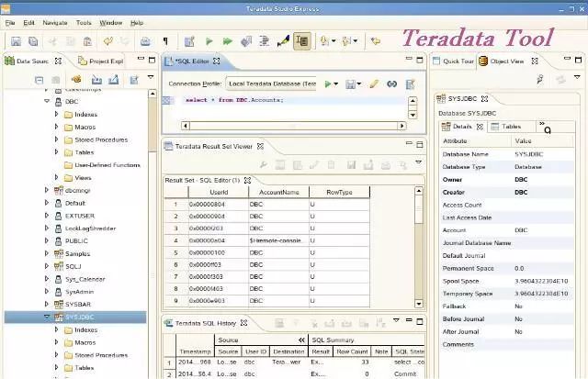Image resolution: width=588 pixels, height=379 pixels.
Task: Click the double green arrow execute-all icon
Action: [227, 41]
